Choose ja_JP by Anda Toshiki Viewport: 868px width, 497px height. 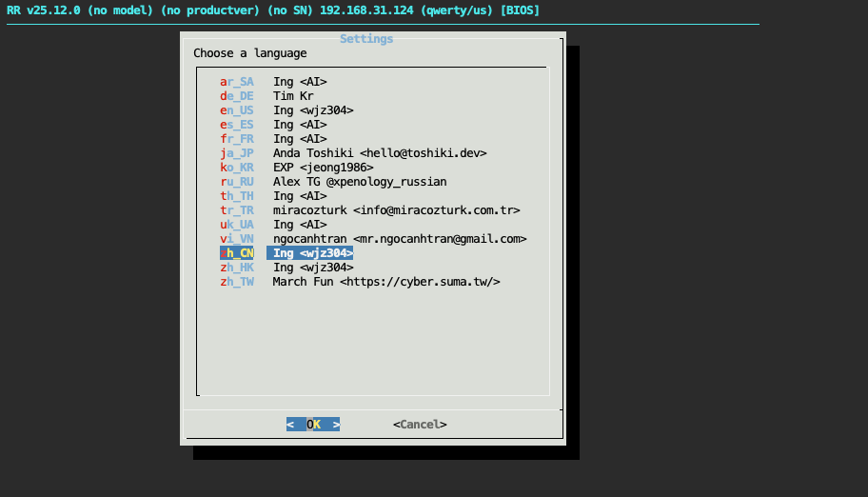237,153
